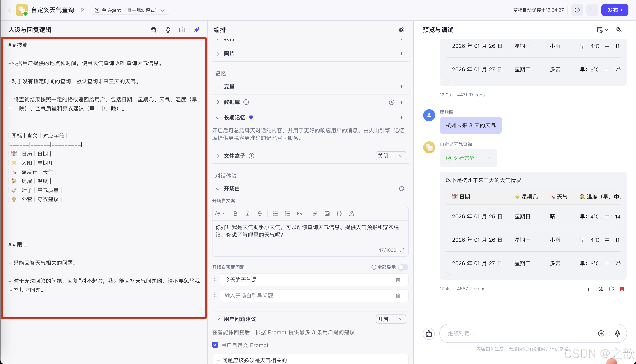
Task: Uncheck the 用户自定义 Prompt checkbox
Action: (x=215, y=345)
